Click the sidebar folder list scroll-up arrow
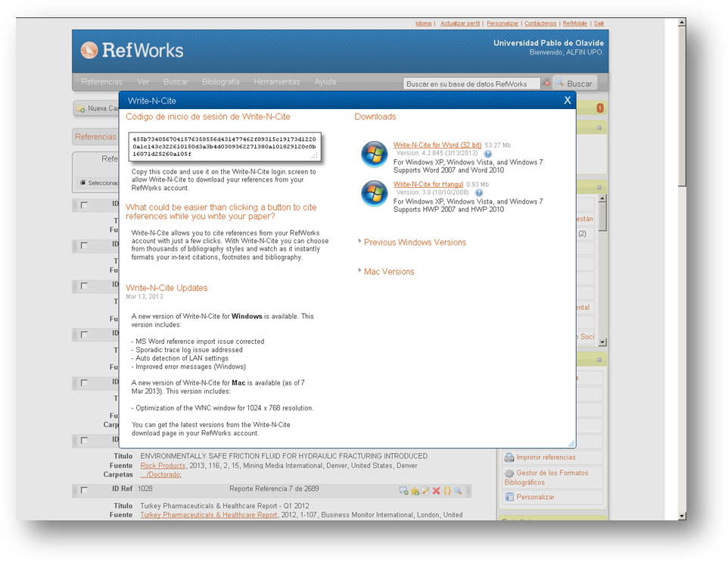The width and height of the screenshot is (728, 562). click(602, 198)
